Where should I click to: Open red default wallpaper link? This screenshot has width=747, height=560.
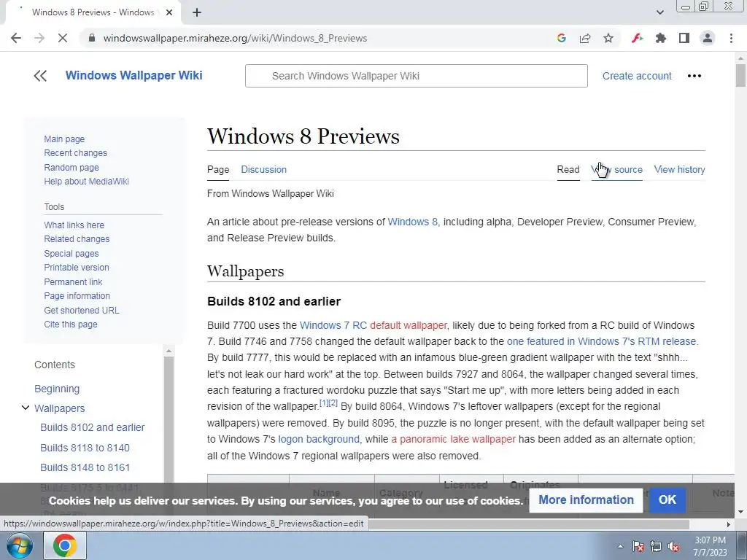point(409,325)
